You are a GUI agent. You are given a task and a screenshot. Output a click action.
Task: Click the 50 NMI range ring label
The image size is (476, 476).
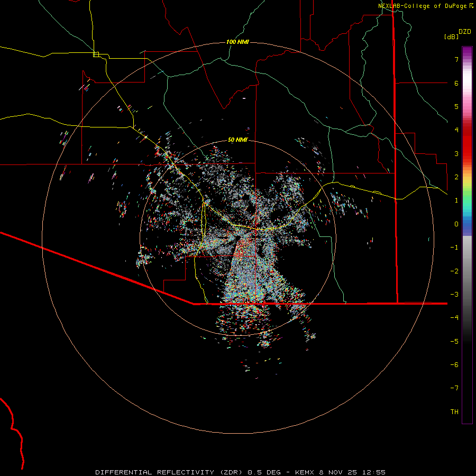click(x=237, y=140)
